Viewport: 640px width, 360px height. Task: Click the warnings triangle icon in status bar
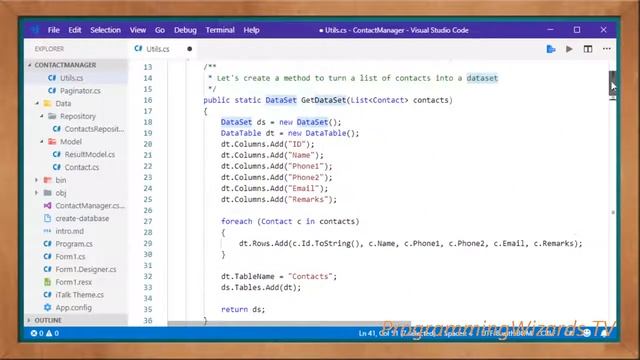49,333
